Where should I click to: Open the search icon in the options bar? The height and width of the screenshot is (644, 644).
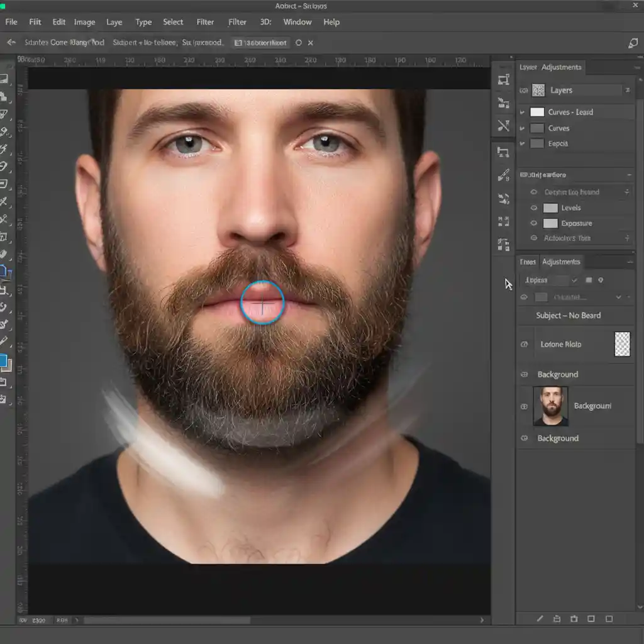[x=633, y=42]
